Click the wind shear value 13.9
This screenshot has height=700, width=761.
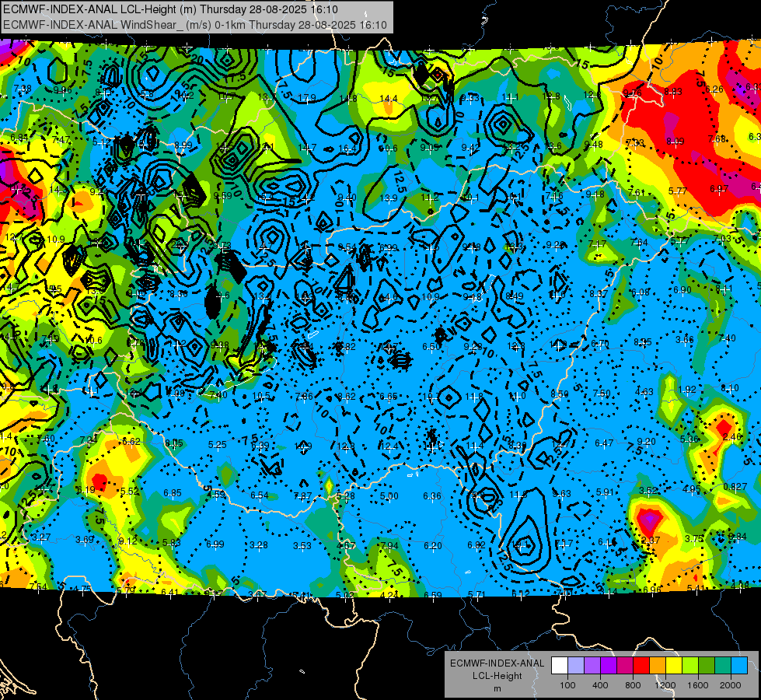pyautogui.click(x=388, y=198)
